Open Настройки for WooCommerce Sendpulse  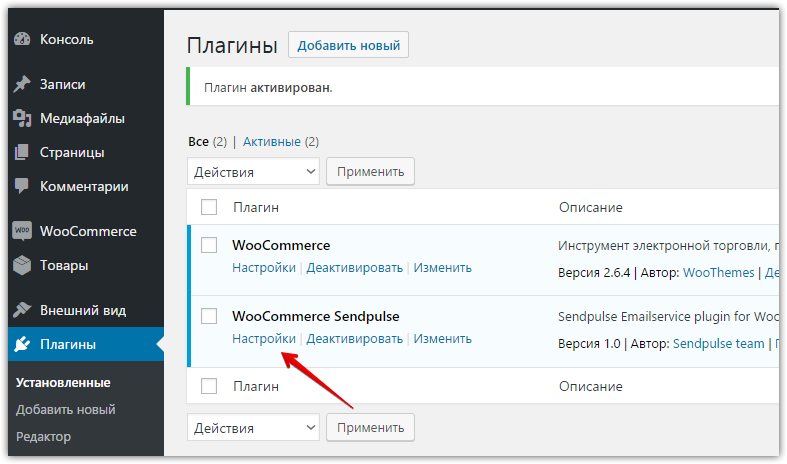pyautogui.click(x=264, y=339)
